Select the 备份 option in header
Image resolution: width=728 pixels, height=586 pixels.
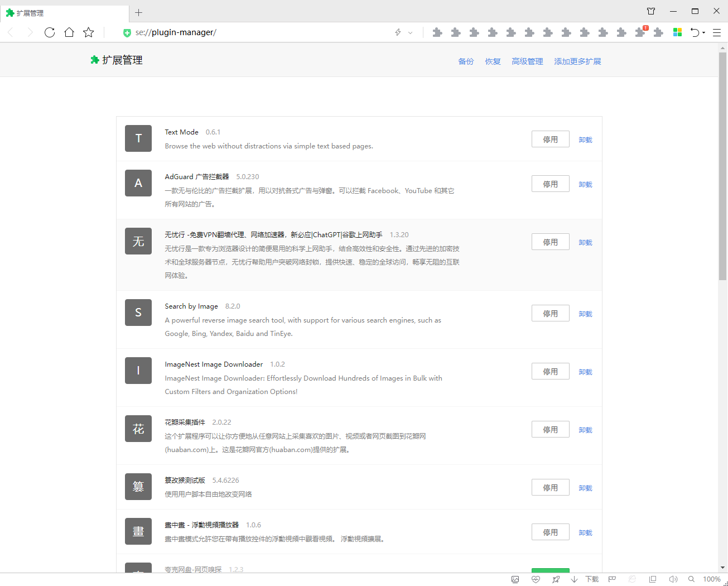point(466,61)
